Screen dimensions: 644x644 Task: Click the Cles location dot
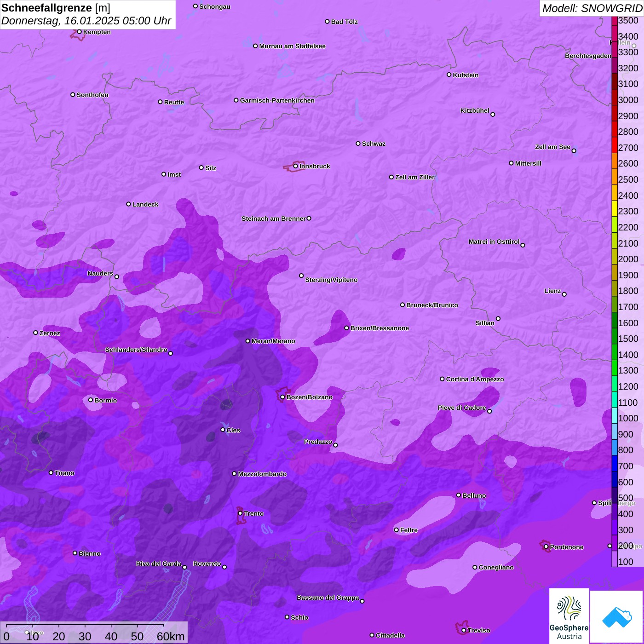pos(223,430)
